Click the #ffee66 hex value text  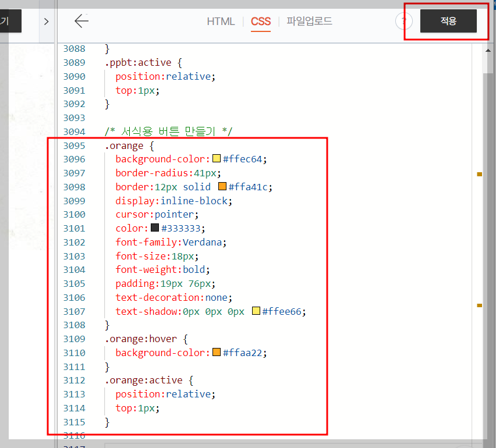(282, 312)
